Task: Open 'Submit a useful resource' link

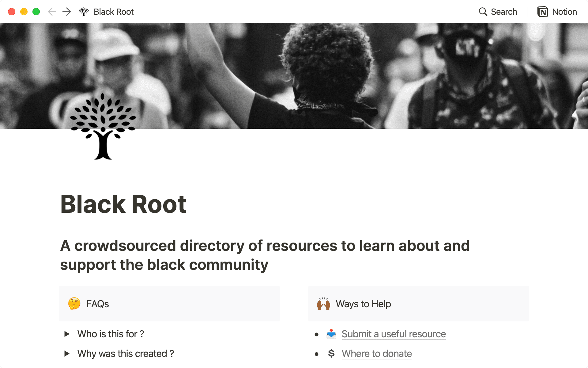Action: pos(394,334)
